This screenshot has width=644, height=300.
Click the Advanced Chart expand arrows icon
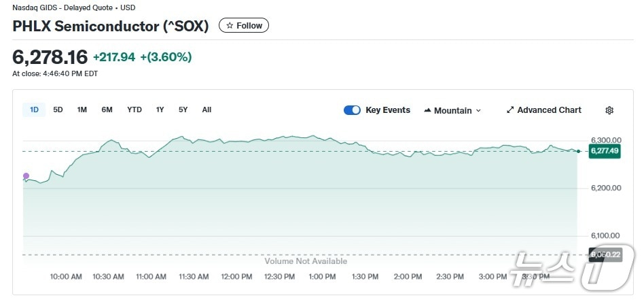click(x=510, y=110)
